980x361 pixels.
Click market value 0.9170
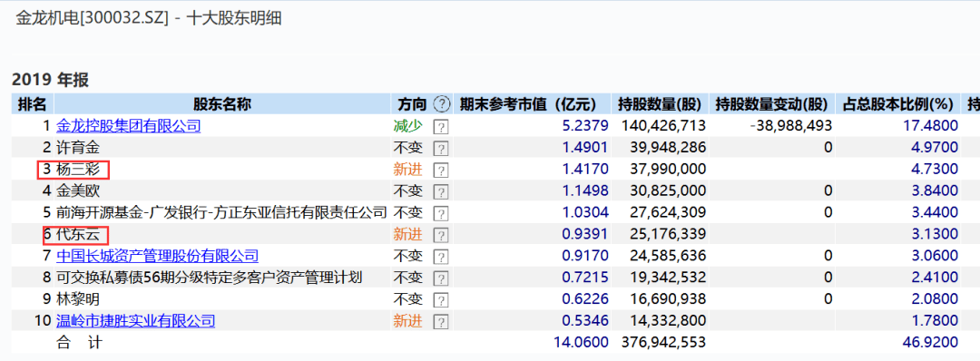[585, 256]
